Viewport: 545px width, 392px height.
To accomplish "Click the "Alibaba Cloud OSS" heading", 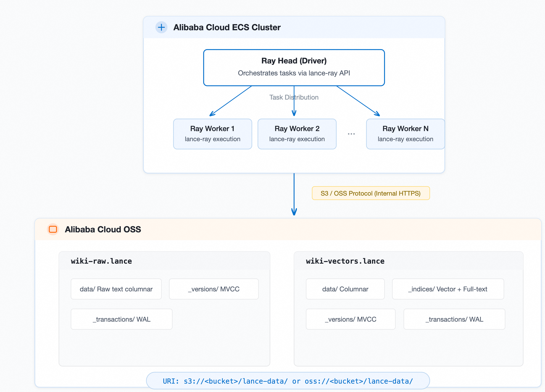I will (x=103, y=230).
